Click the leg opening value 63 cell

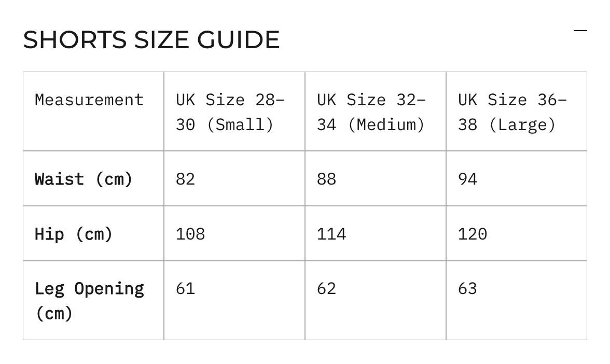click(x=517, y=301)
